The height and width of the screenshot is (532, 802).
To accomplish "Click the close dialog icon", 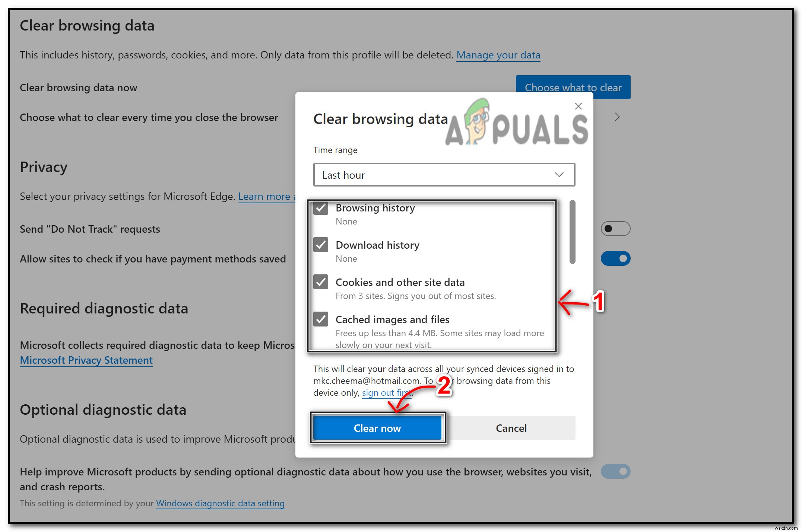I will point(578,106).
